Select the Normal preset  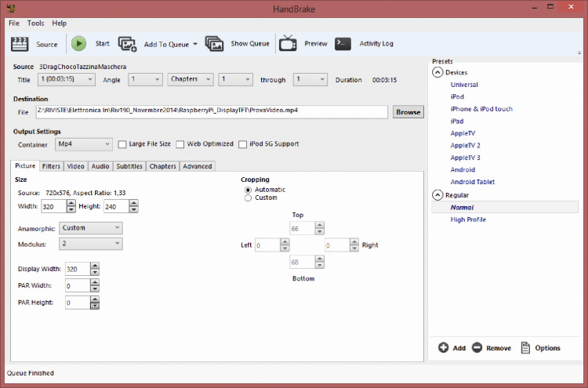point(505,207)
